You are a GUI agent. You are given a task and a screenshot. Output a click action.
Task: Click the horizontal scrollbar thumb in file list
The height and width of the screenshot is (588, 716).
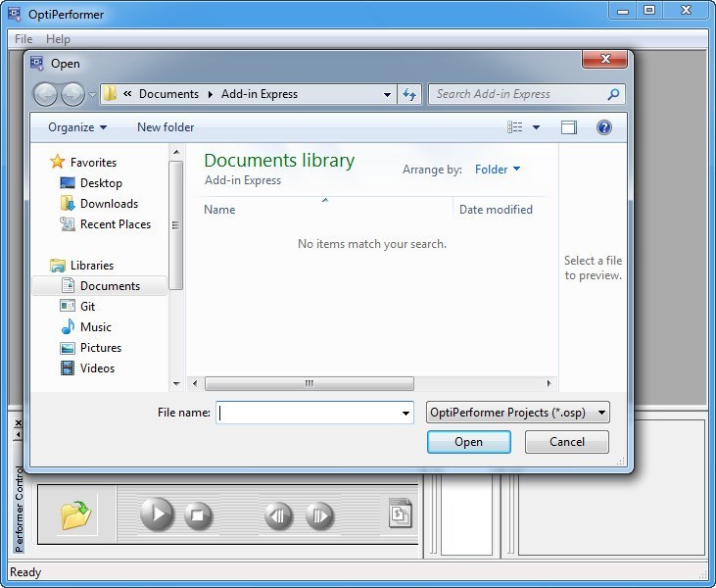coord(310,383)
